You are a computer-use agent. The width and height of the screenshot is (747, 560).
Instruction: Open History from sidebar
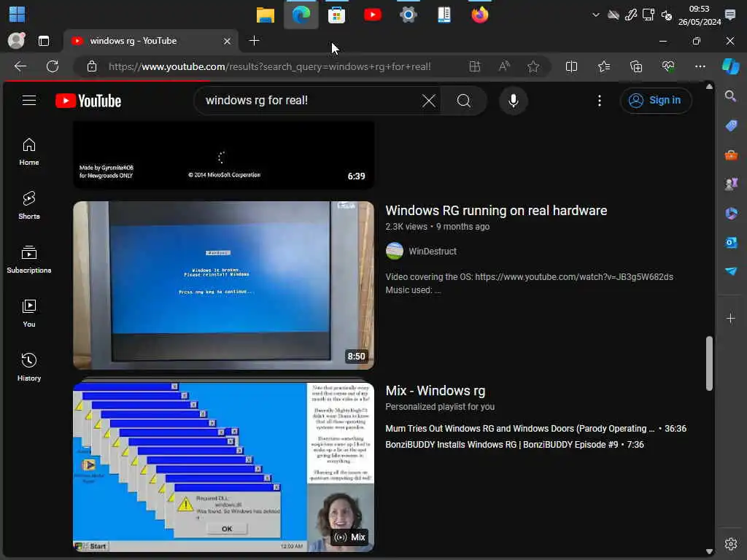[x=29, y=367]
